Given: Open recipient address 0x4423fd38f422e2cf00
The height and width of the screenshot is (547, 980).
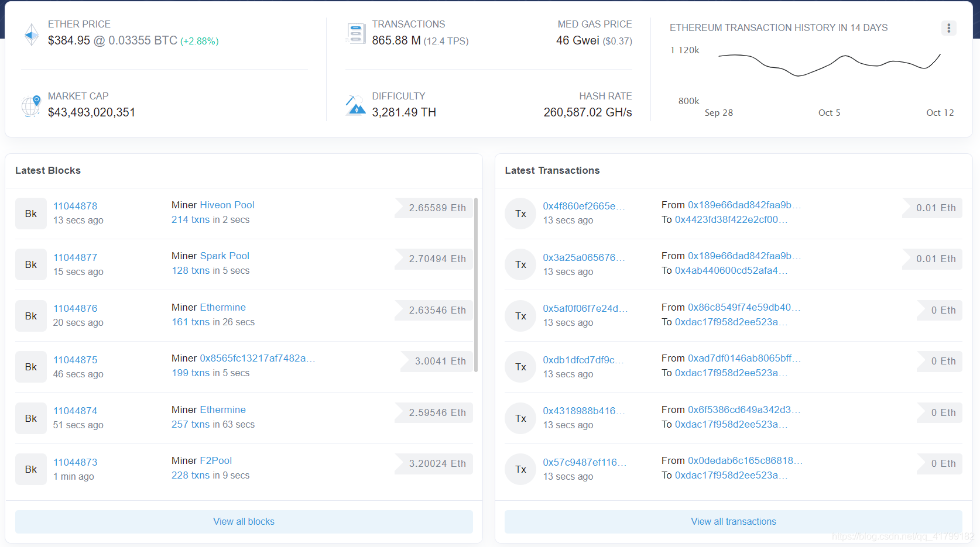Looking at the screenshot, I should [x=731, y=219].
